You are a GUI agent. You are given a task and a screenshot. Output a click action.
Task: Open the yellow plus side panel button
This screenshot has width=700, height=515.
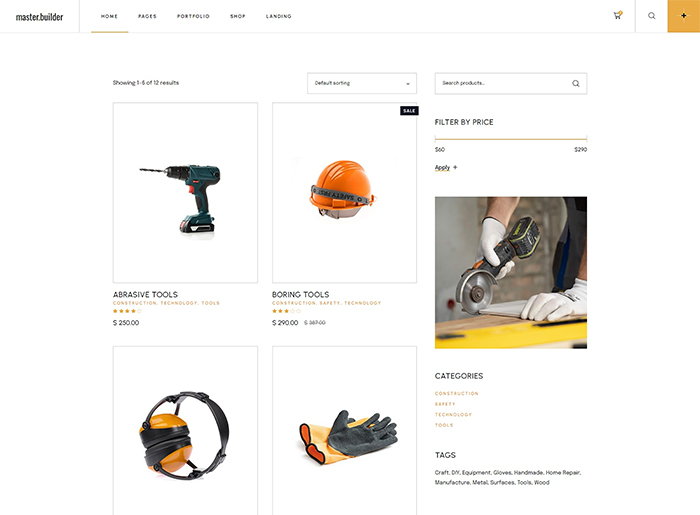683,16
